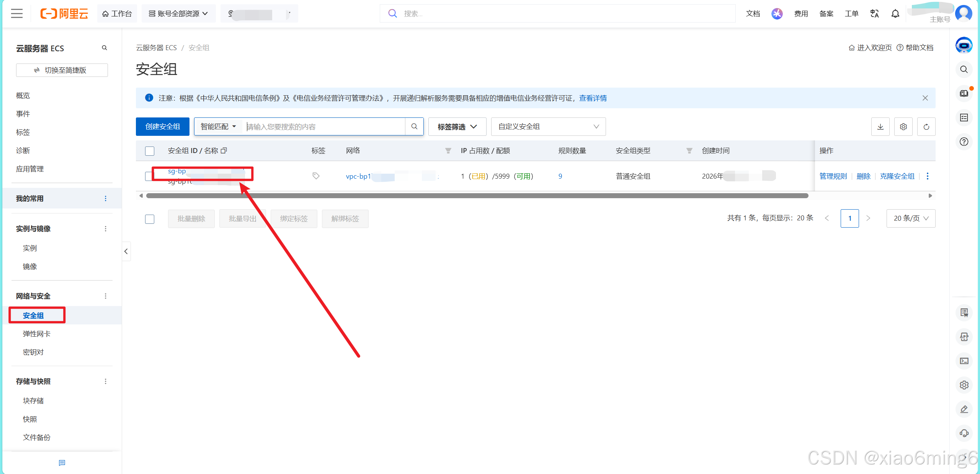This screenshot has width=980, height=474.
Task: Open more options for 存储与快照
Action: tap(106, 381)
